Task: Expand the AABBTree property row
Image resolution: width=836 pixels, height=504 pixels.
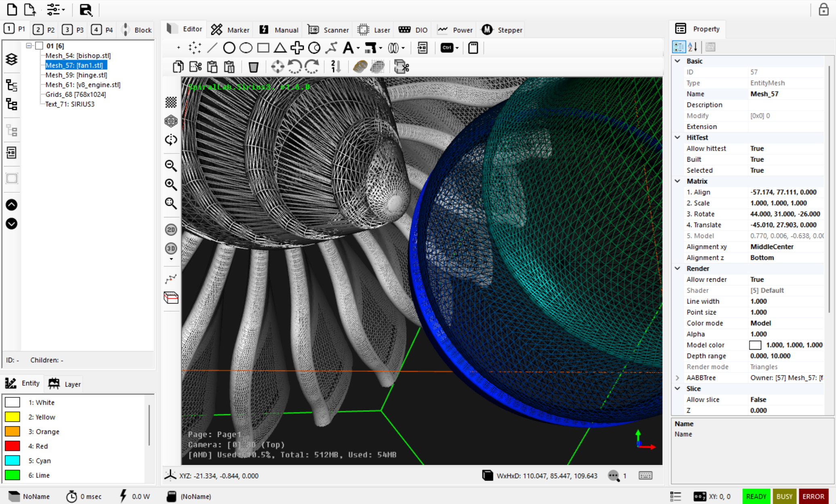Action: pyautogui.click(x=678, y=377)
